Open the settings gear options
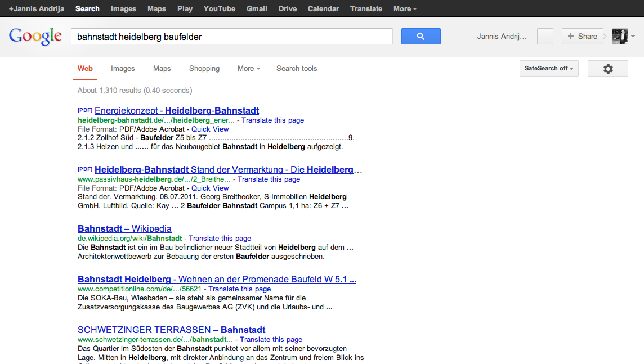This screenshot has width=644, height=364. (608, 69)
